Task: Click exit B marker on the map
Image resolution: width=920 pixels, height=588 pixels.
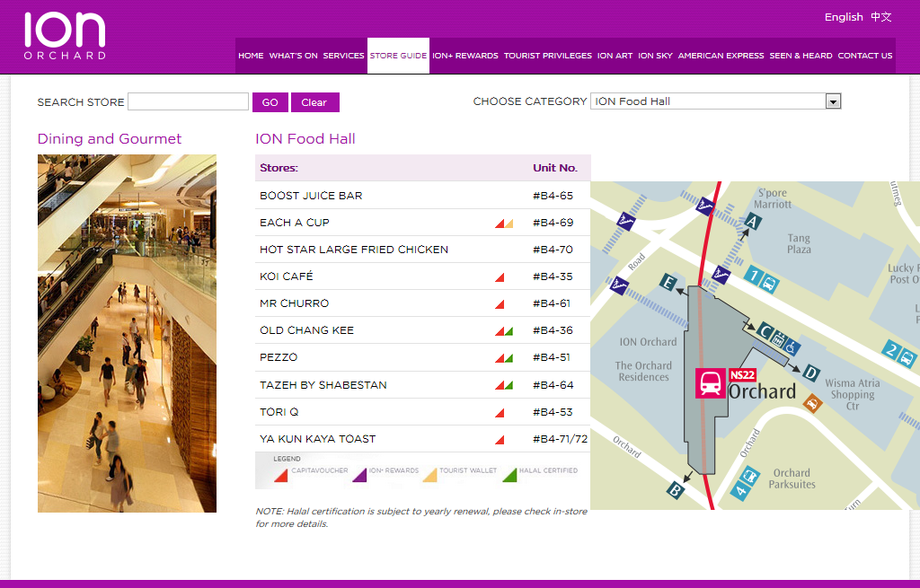Action: click(x=676, y=489)
